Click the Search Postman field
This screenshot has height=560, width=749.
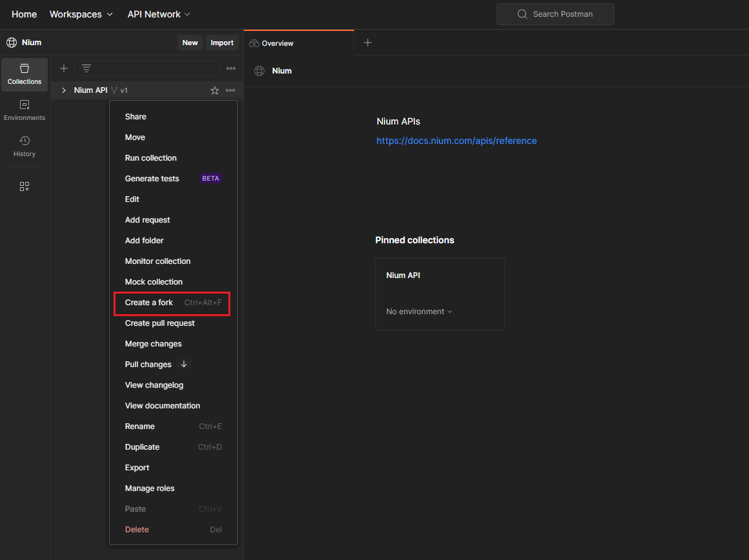point(555,14)
